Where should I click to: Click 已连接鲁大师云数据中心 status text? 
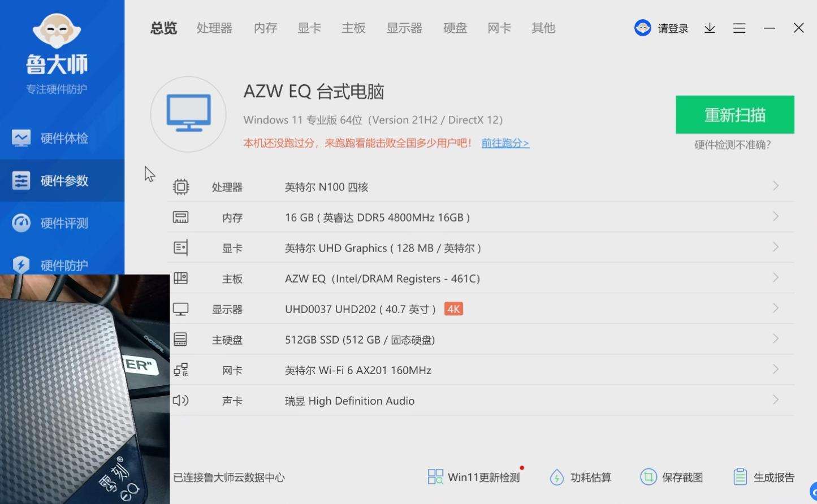[229, 477]
